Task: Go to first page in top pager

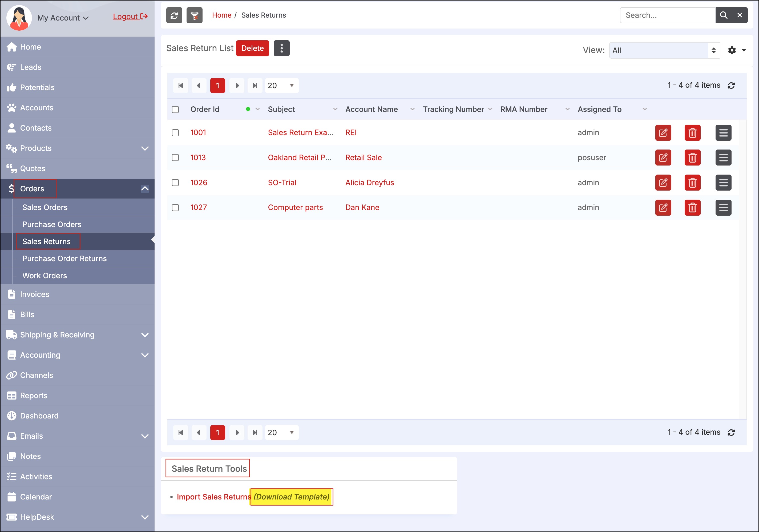Action: (x=180, y=86)
